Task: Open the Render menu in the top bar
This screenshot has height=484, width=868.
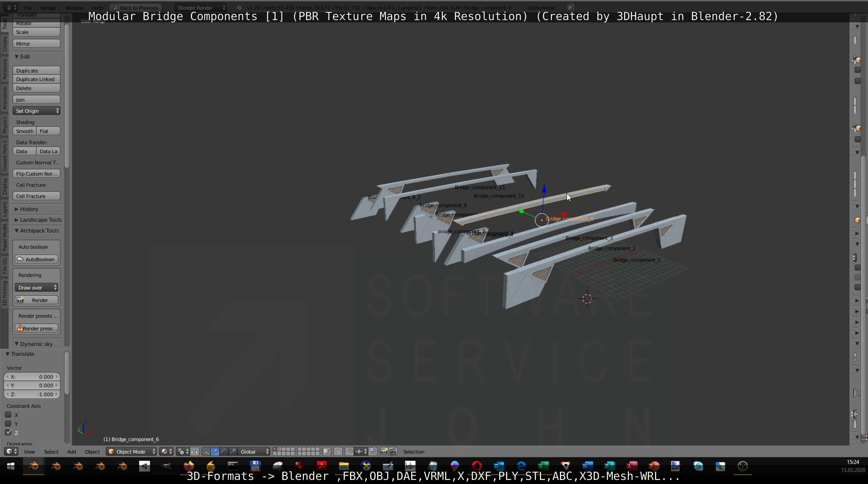Action: [48, 7]
